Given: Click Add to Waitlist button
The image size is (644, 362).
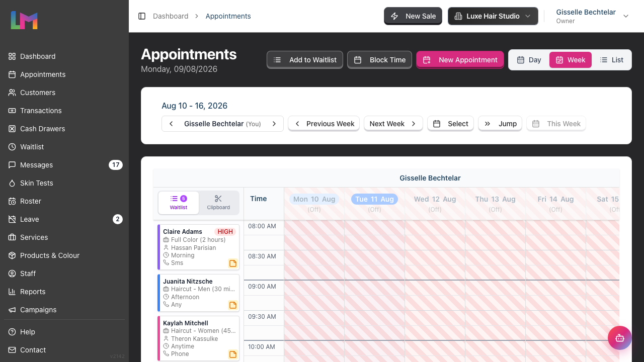Looking at the screenshot, I should tap(305, 60).
